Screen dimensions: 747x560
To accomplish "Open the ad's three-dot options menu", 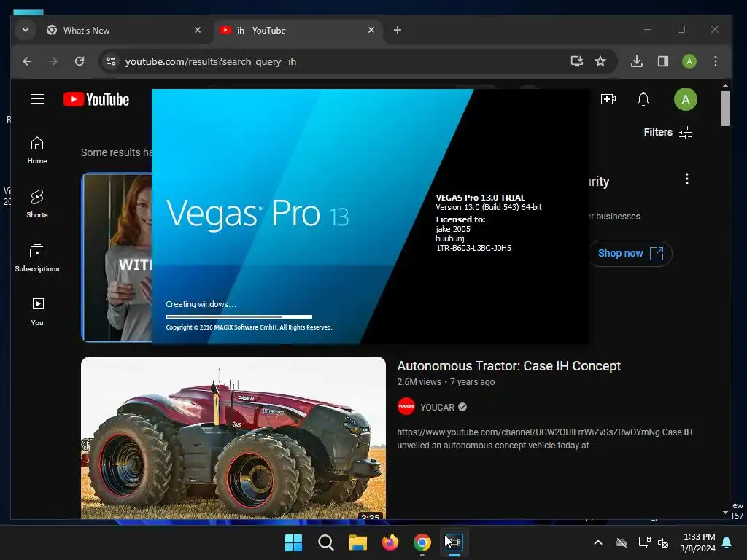I will [687, 179].
